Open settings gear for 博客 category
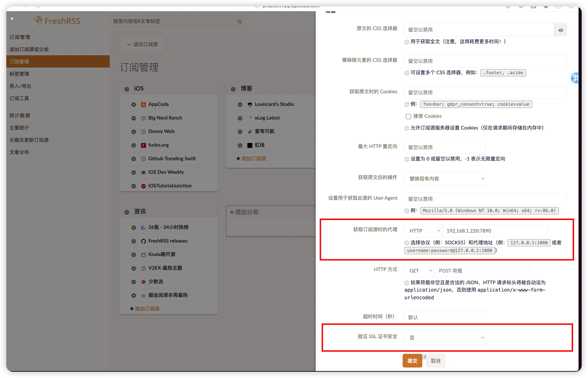 [x=233, y=89]
